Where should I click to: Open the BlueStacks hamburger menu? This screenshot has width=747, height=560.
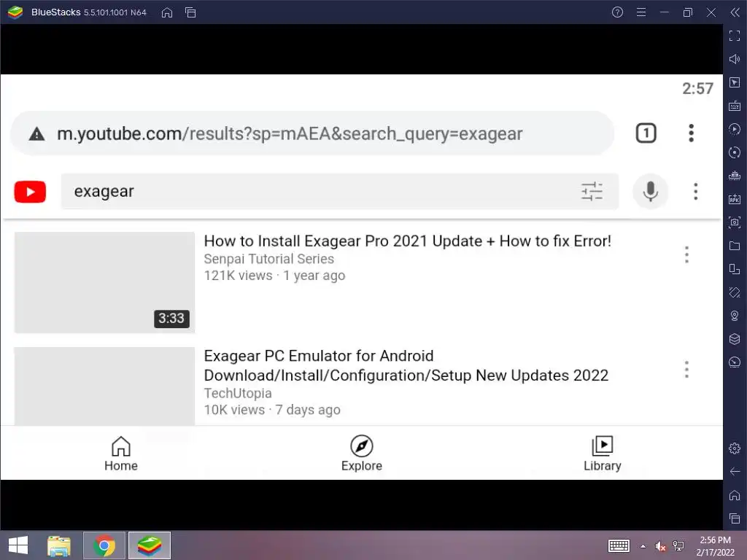coord(641,12)
